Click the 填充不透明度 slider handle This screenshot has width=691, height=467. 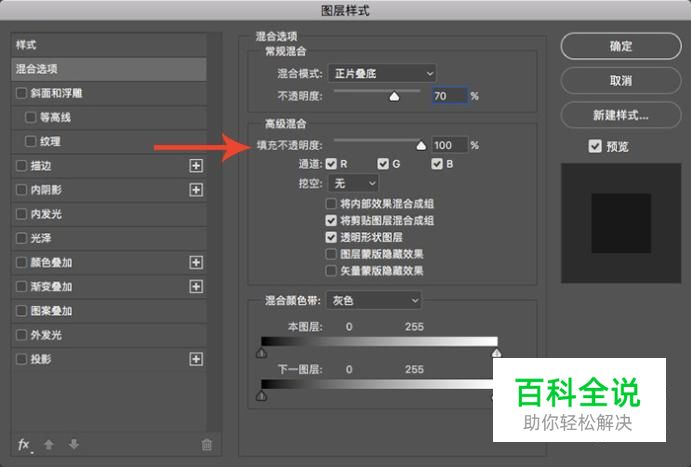click(x=421, y=145)
